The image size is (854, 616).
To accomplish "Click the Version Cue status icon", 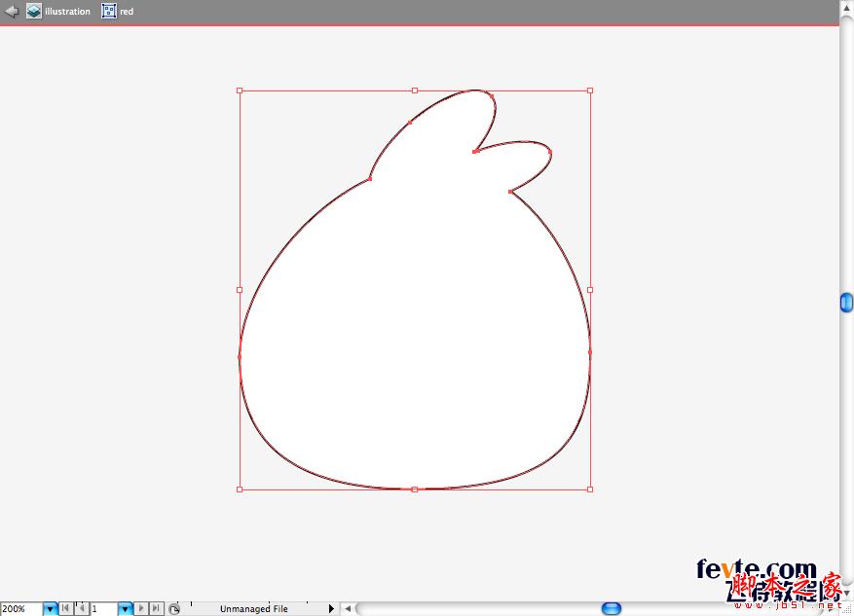I will [x=173, y=609].
